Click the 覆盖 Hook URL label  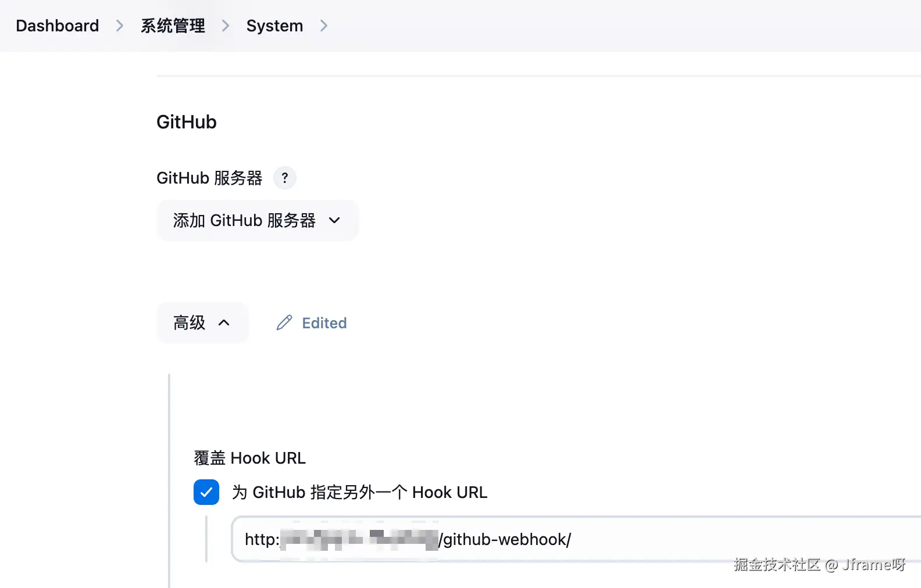coord(250,458)
